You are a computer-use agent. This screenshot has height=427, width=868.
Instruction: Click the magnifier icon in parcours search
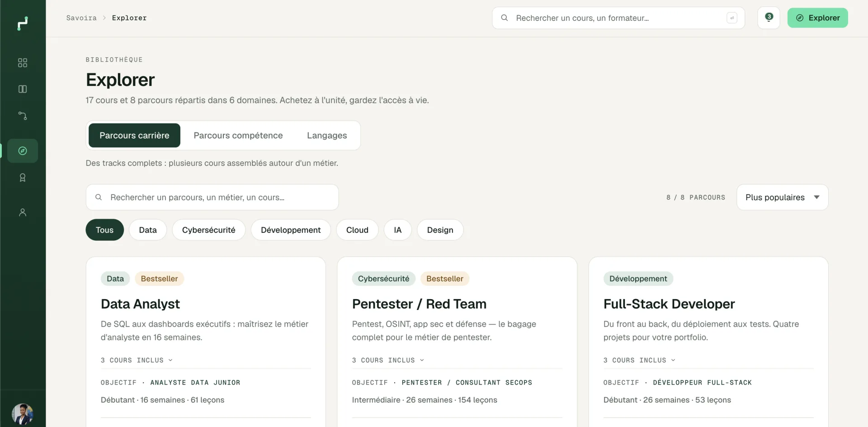99,197
